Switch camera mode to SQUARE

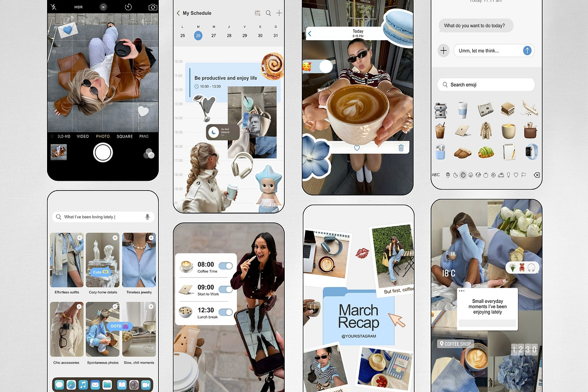(x=125, y=136)
